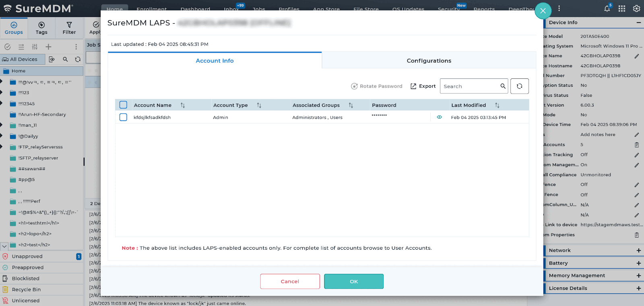Open the settings gear
The image size is (644, 306).
click(636, 8)
